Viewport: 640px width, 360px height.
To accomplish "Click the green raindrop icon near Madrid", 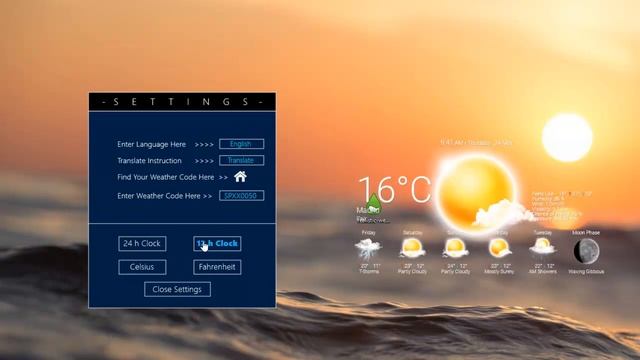I will pyautogui.click(x=373, y=203).
